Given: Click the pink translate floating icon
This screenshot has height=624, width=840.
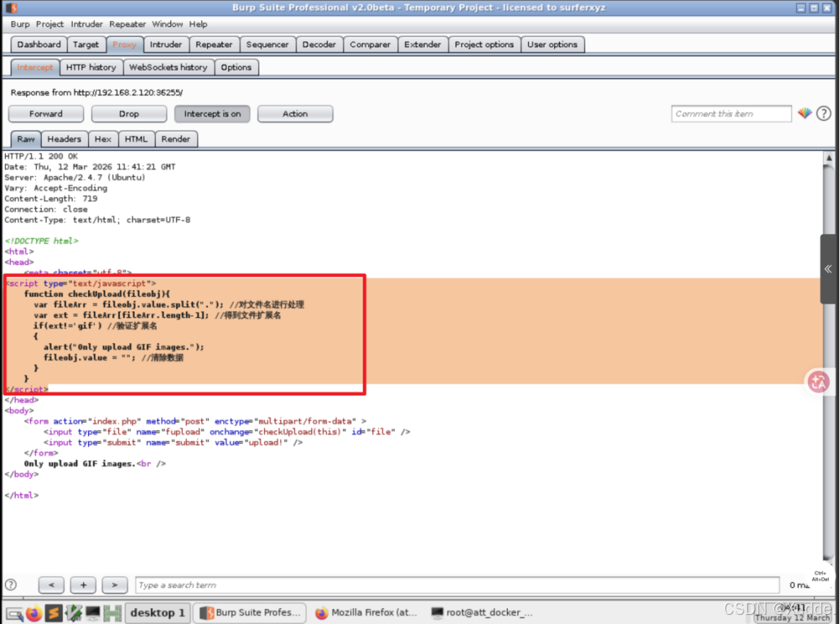Looking at the screenshot, I should coord(818,382).
